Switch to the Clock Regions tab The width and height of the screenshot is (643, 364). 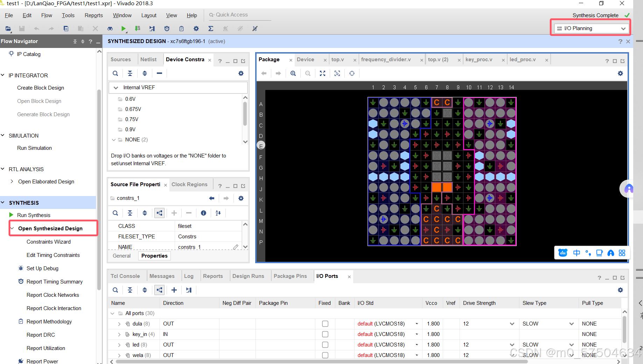coord(189,184)
